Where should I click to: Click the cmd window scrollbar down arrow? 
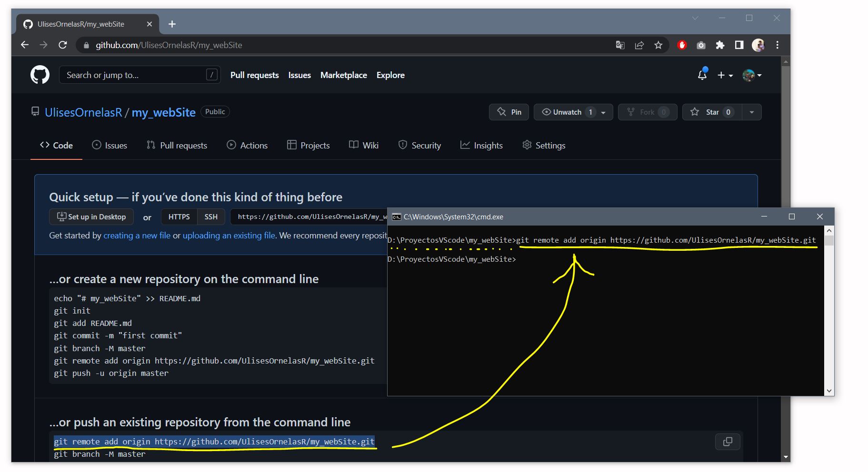[829, 391]
